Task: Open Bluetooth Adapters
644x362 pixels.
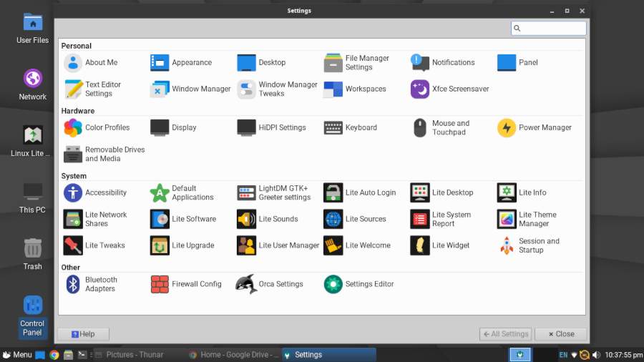Action: [x=91, y=284]
